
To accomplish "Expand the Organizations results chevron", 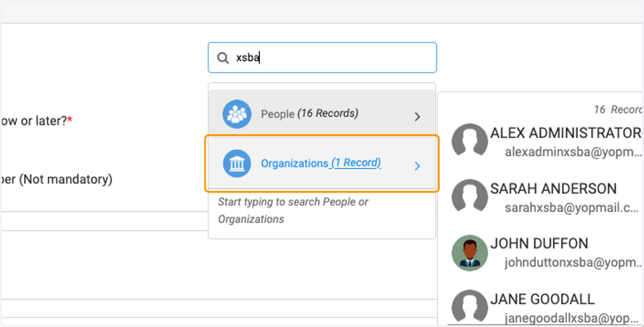I will [418, 166].
